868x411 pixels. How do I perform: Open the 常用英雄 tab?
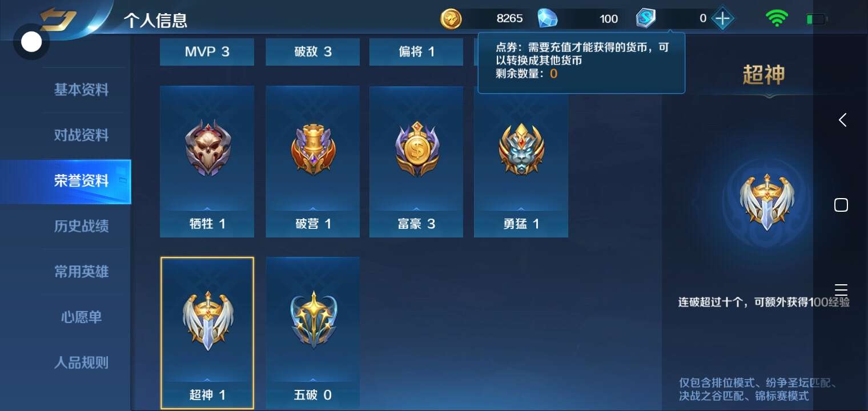[81, 272]
